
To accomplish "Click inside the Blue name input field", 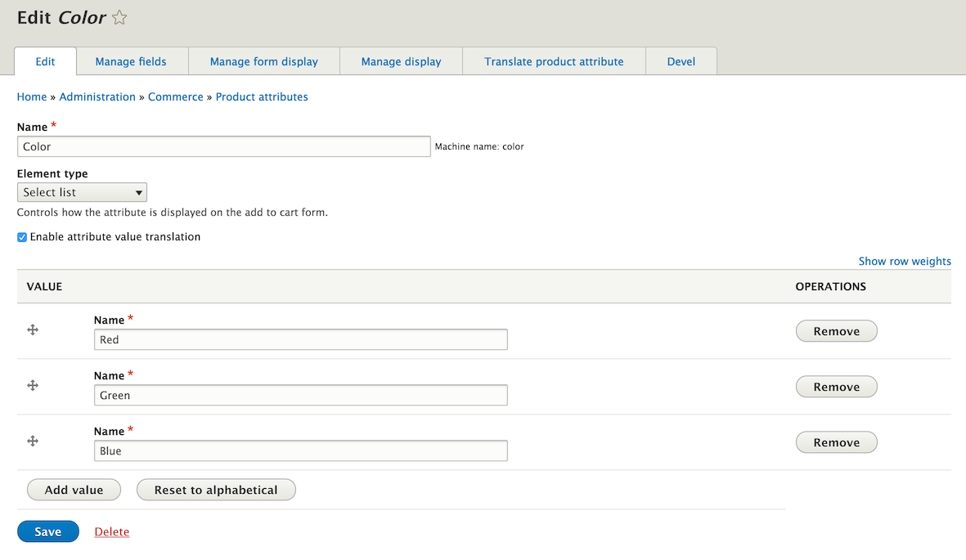I will tap(300, 450).
